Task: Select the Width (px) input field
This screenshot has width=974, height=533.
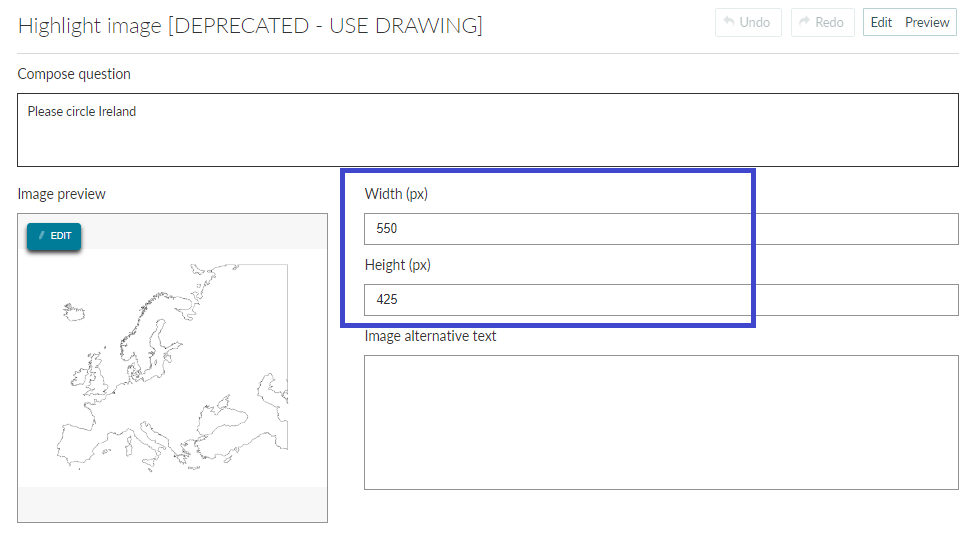Action: point(661,229)
